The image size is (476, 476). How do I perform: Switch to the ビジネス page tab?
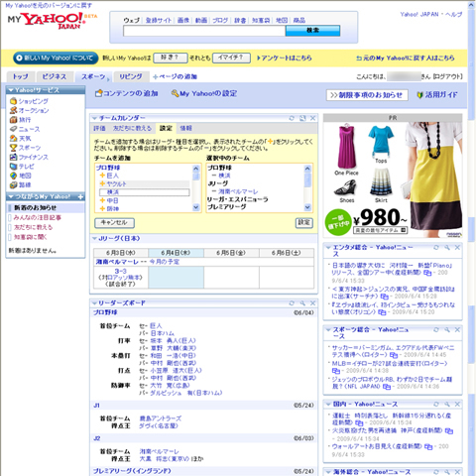point(55,76)
